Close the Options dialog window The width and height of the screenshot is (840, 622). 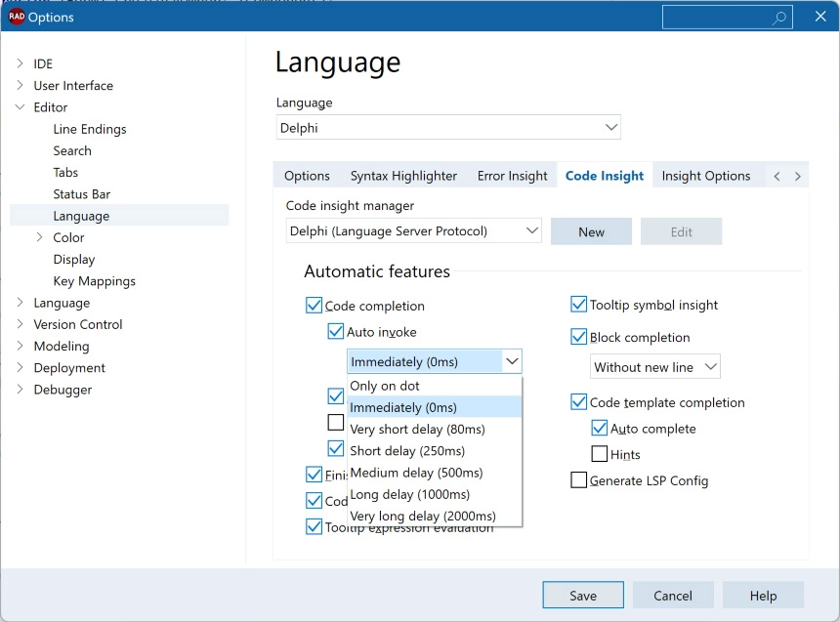[x=819, y=17]
